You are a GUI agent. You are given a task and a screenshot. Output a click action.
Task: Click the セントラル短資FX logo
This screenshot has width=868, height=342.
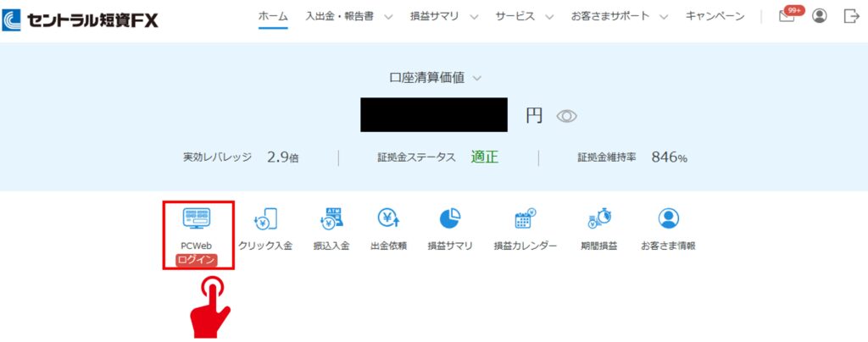pyautogui.click(x=80, y=18)
